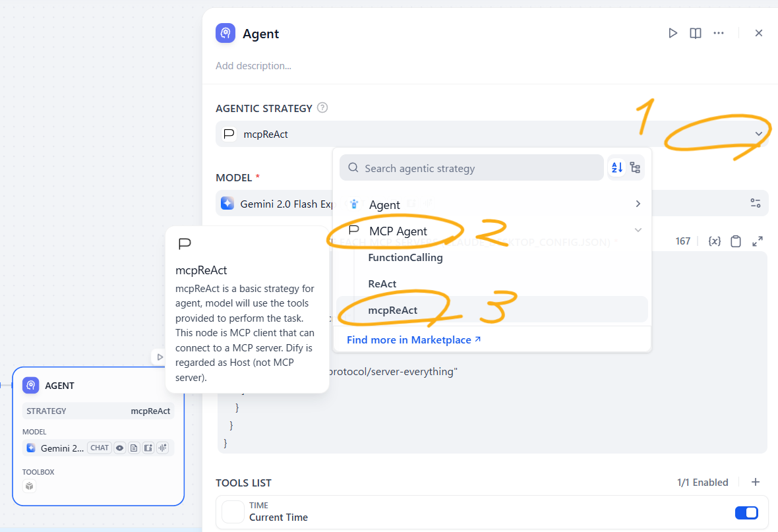Viewport: 778px width, 532px height.
Task: Open the mcpReAct strategy dropdown
Action: [493, 134]
